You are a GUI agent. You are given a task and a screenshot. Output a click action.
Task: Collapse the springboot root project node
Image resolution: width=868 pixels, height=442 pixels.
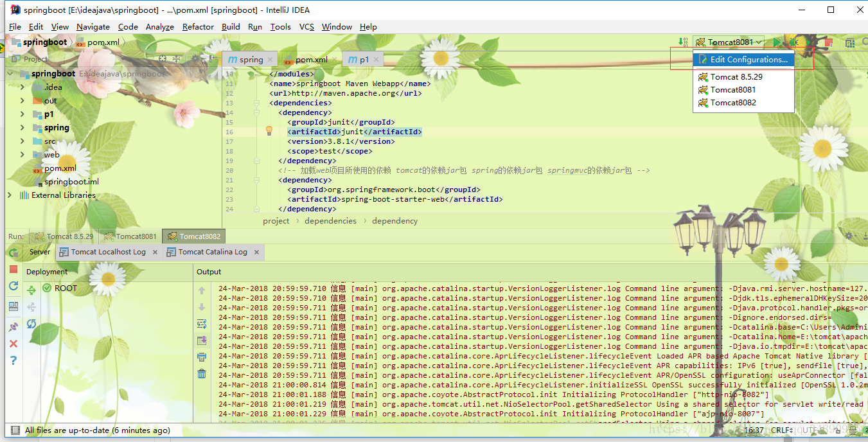click(11, 74)
